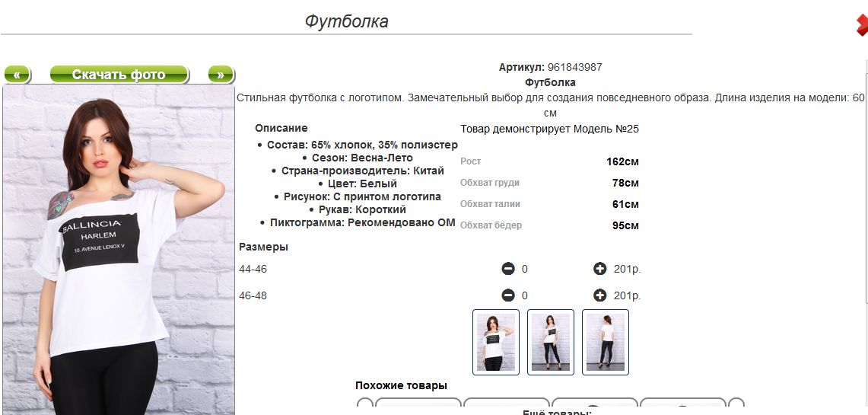Click the Пиктограмма: Рекомендовано ОМ line

pos(363,223)
